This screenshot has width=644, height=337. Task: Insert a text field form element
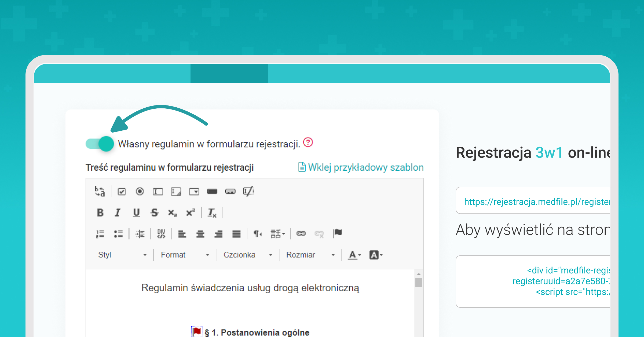158,192
